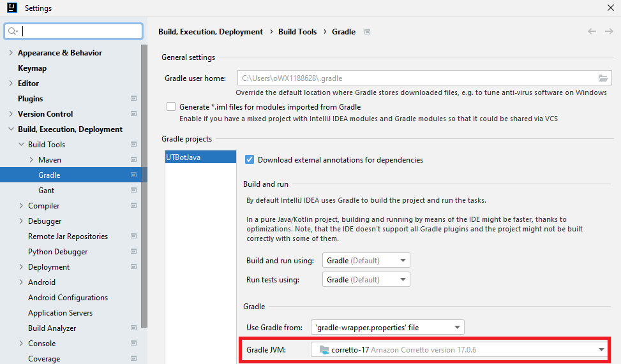
Task: Open the Run tests using dropdown
Action: pyautogui.click(x=366, y=279)
